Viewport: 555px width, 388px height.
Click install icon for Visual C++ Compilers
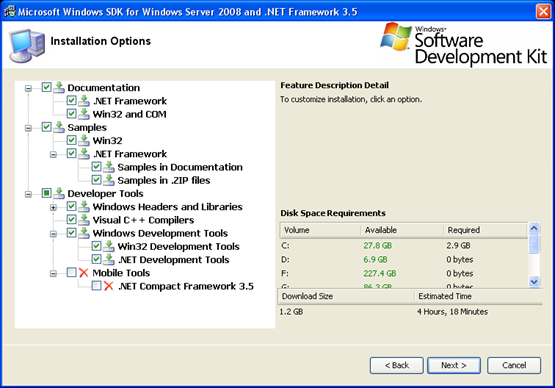(x=84, y=220)
